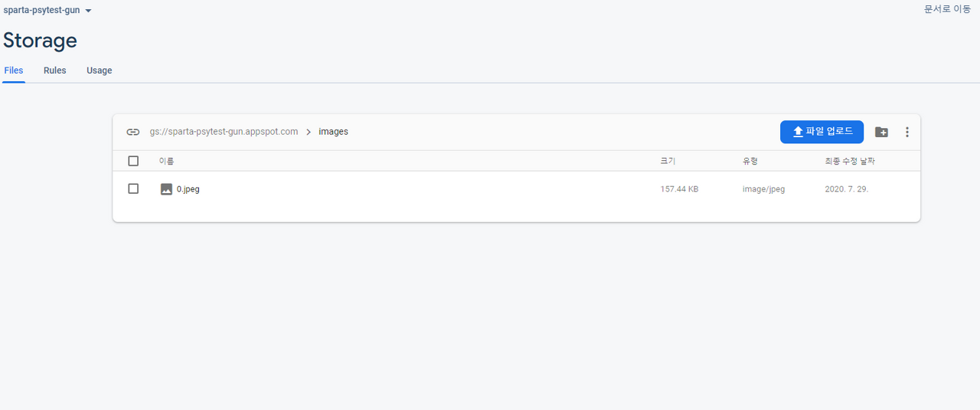Copy bucket path via link icon
The width and height of the screenshot is (980, 410).
pos(133,132)
